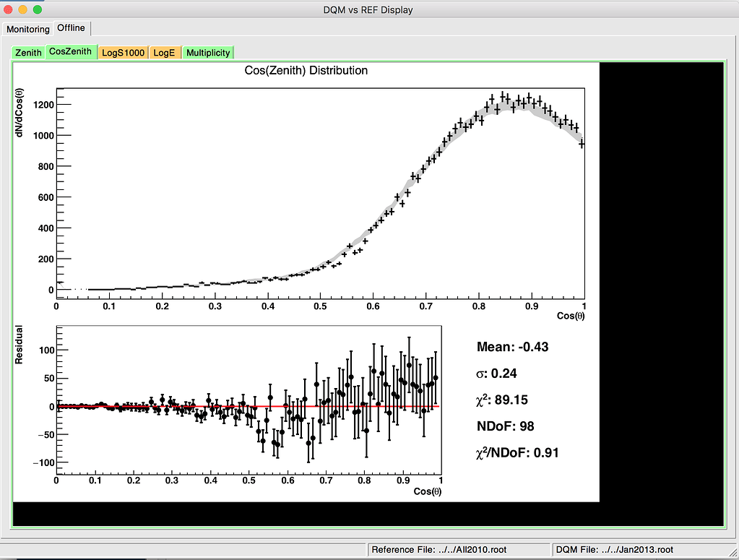The height and width of the screenshot is (560, 739).
Task: Click the green zoom window button
Action: tap(38, 9)
